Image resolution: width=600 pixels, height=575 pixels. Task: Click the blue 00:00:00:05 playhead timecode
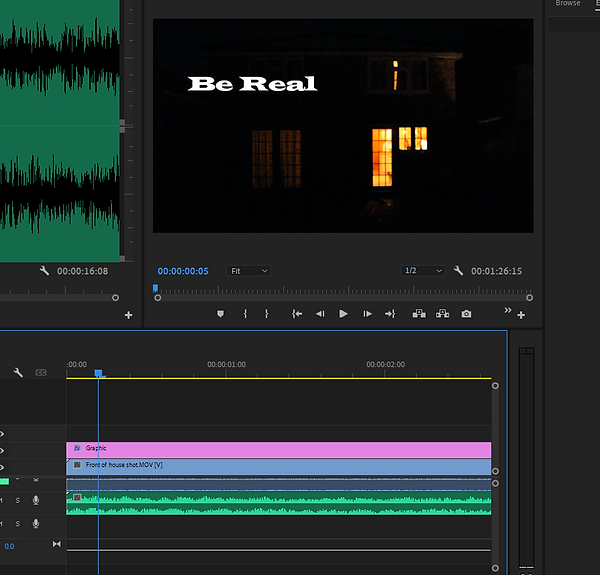[183, 271]
